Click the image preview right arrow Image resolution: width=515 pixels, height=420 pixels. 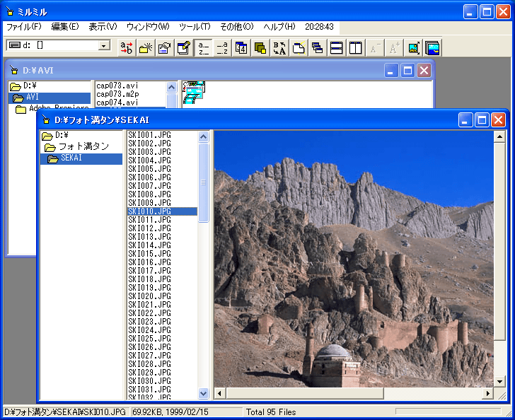(488, 393)
